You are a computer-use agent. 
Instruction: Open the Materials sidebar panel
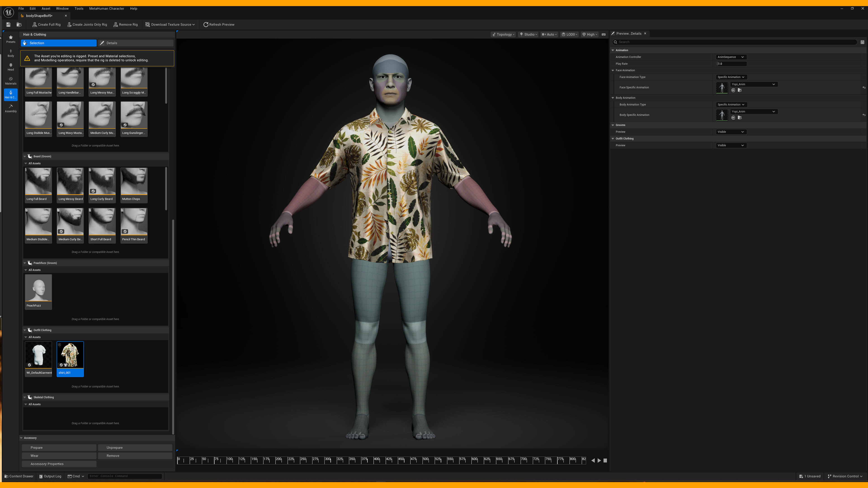coord(11,81)
